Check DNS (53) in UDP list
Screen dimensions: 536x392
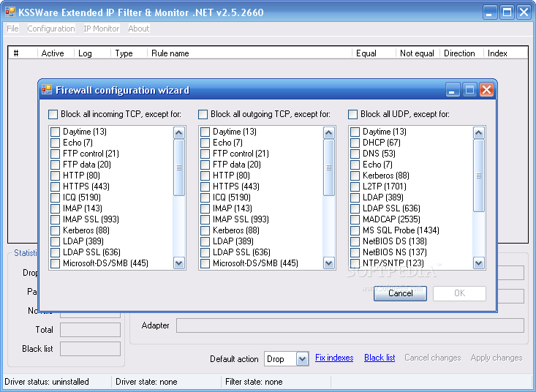(355, 154)
